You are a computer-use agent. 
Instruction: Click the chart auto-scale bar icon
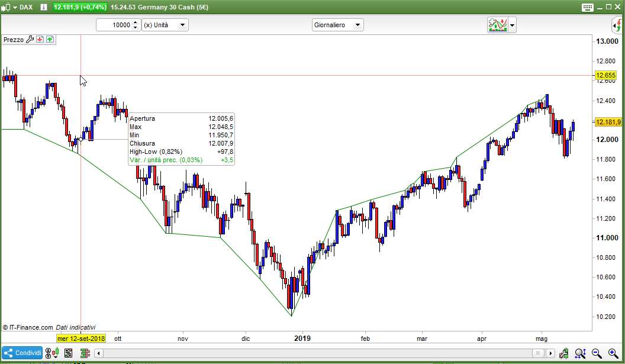pos(563,353)
